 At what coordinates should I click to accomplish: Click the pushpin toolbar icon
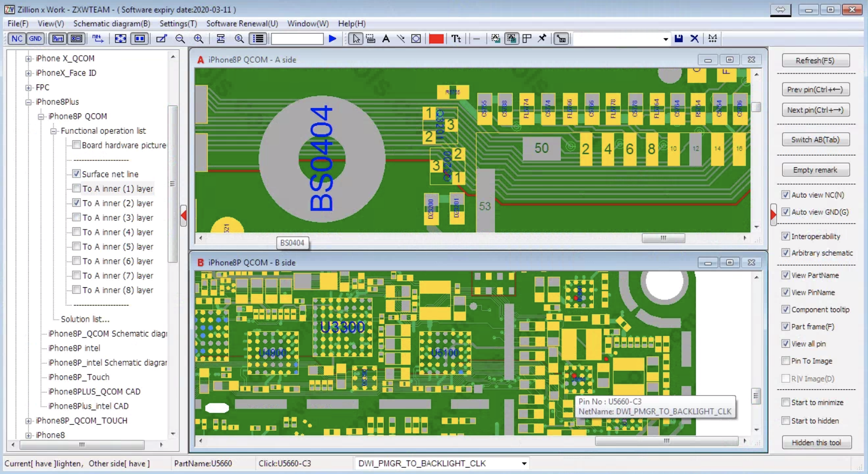click(x=542, y=38)
